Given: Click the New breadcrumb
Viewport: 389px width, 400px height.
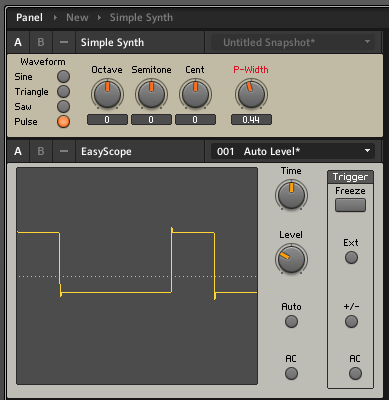Looking at the screenshot, I should point(77,17).
